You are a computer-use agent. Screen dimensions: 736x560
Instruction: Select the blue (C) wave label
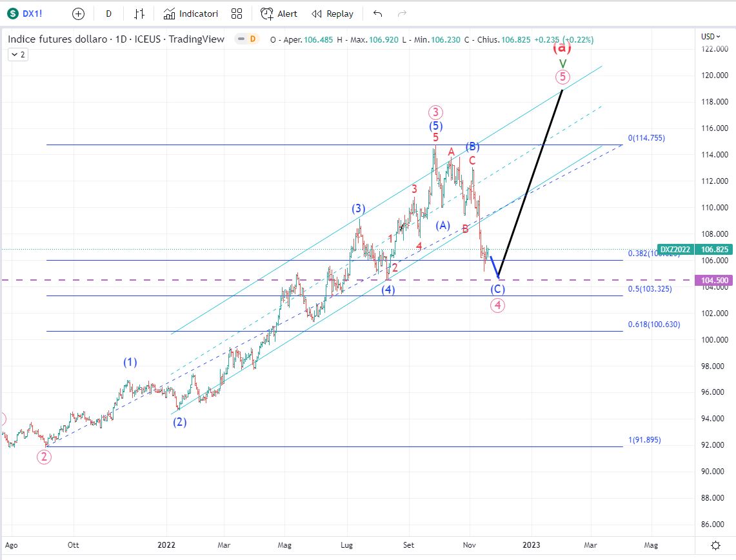(x=497, y=289)
